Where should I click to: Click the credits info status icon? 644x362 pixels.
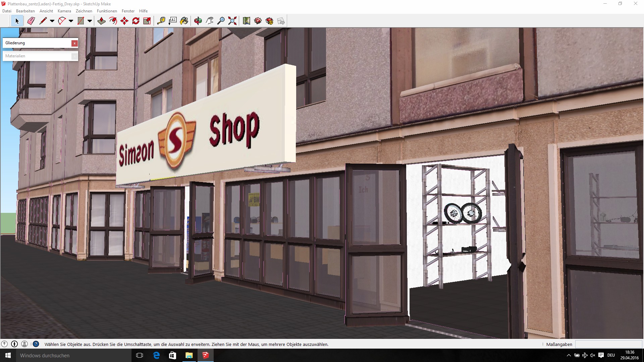(14, 344)
